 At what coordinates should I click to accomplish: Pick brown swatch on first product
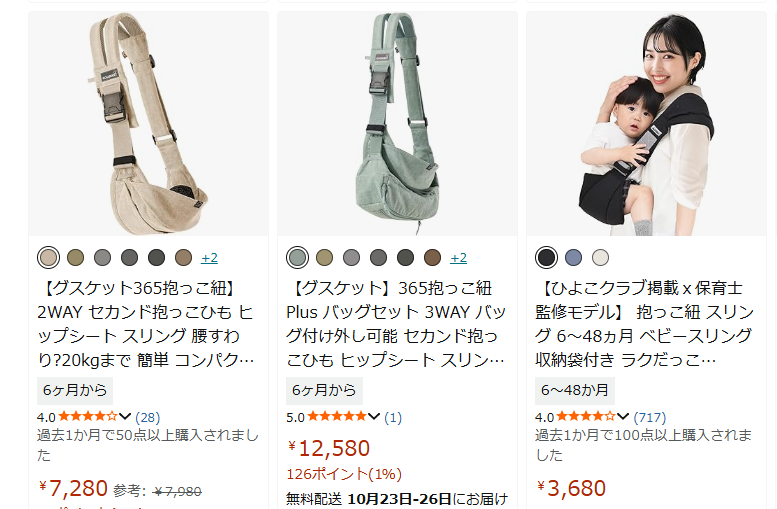[183, 258]
